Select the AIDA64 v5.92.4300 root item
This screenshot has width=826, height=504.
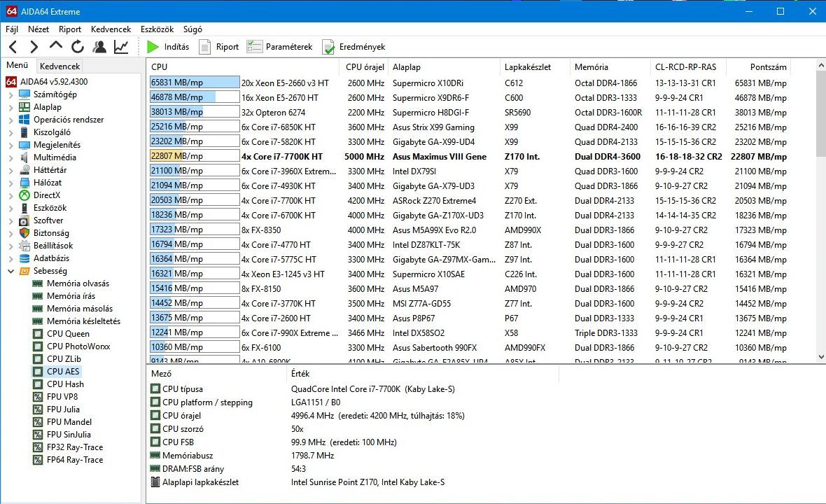point(46,82)
